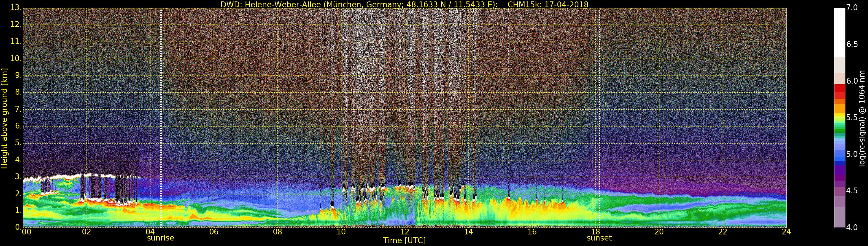This screenshot has height=246, width=868.
Task: Click the 24 tick on the time axis
Action: 786,232
